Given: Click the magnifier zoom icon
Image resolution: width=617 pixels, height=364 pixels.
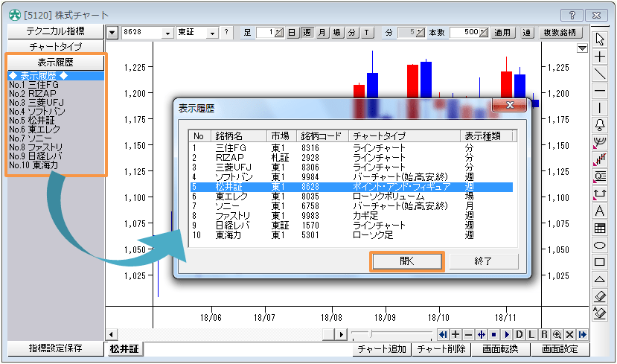Looking at the screenshot, I should coord(557,334).
